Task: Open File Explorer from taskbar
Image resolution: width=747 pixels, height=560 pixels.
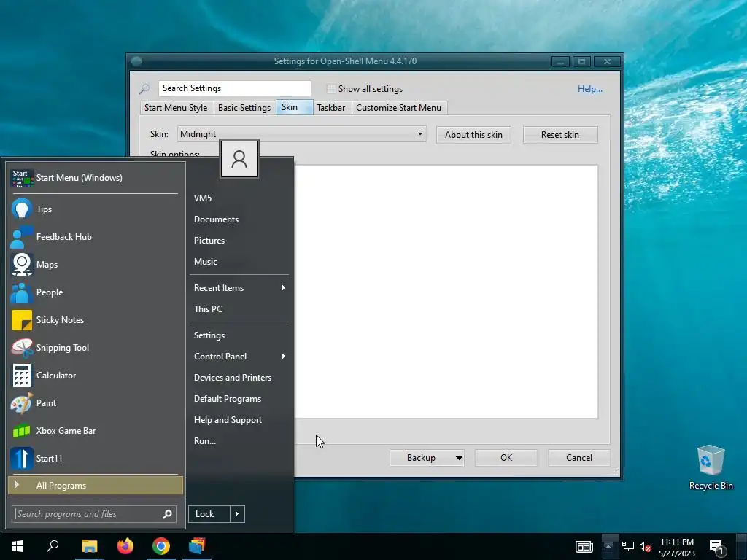Action: (89, 546)
